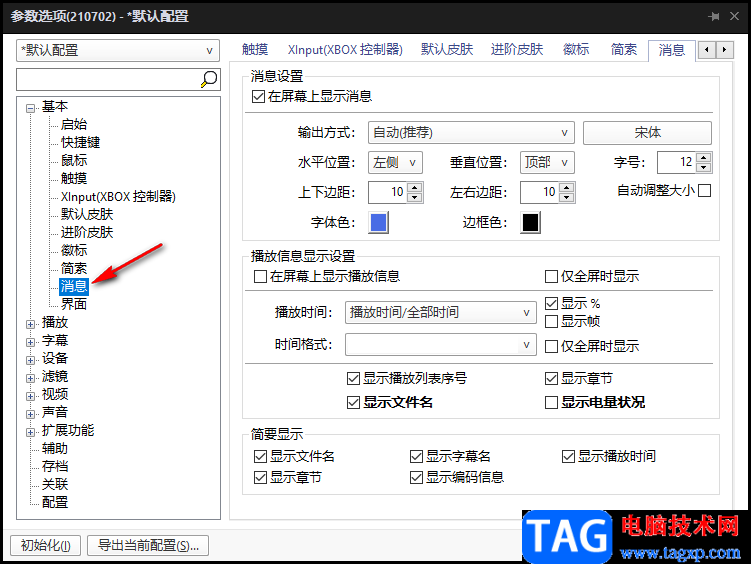Screen dimensions: 751x564
Task: Increase 上下边距 value with up arrow
Action: tap(415, 187)
